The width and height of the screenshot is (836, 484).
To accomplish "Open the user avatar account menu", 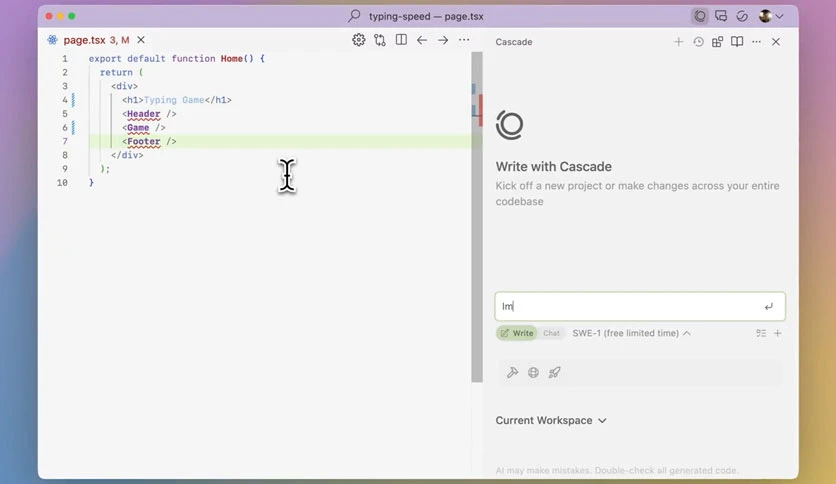I will pyautogui.click(x=771, y=16).
